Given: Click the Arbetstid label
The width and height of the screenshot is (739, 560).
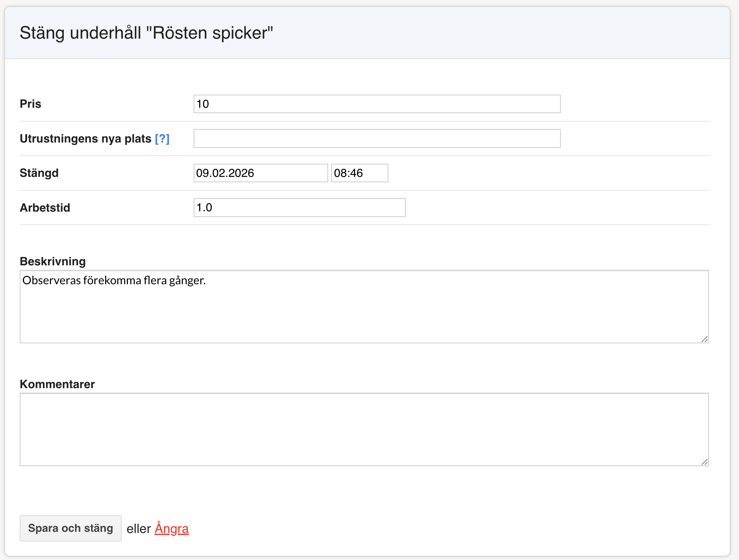Looking at the screenshot, I should point(45,208).
